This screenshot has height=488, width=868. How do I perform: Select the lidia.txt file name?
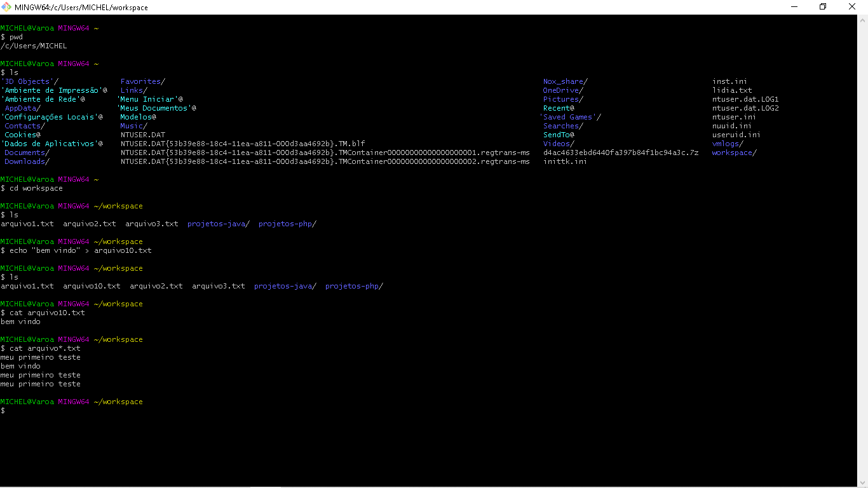pos(732,90)
